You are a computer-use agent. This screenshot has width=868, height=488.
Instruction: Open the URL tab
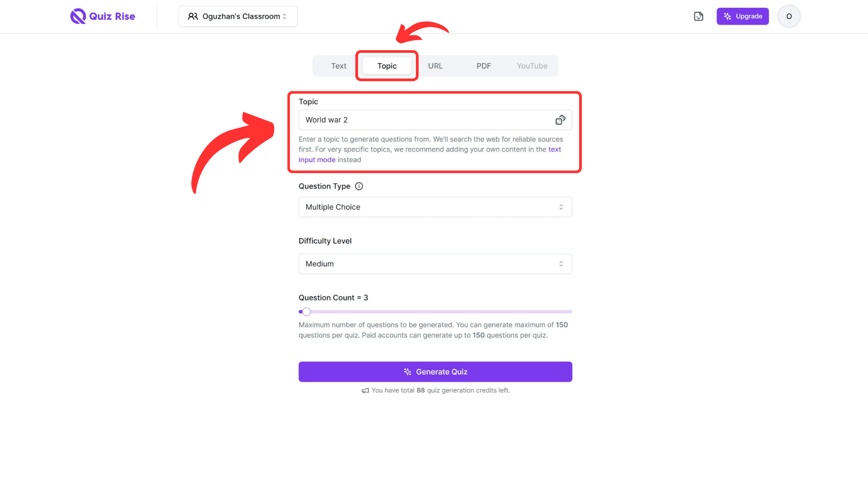click(436, 66)
